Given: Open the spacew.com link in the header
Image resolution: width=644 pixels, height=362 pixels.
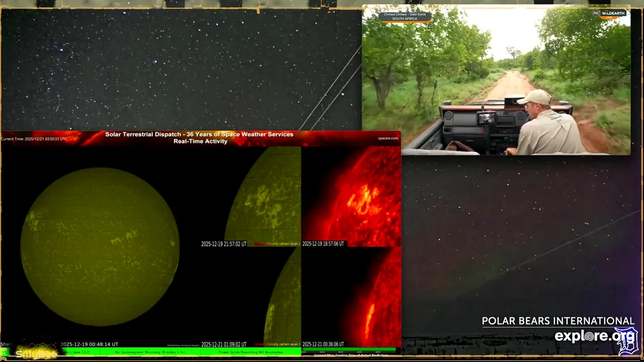Looking at the screenshot, I should coord(388,138).
